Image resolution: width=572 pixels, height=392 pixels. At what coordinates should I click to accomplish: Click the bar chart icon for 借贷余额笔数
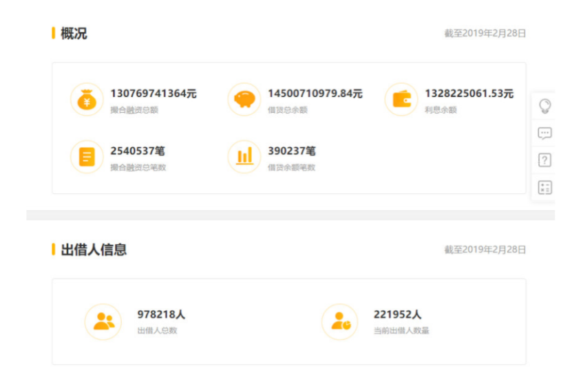244,157
